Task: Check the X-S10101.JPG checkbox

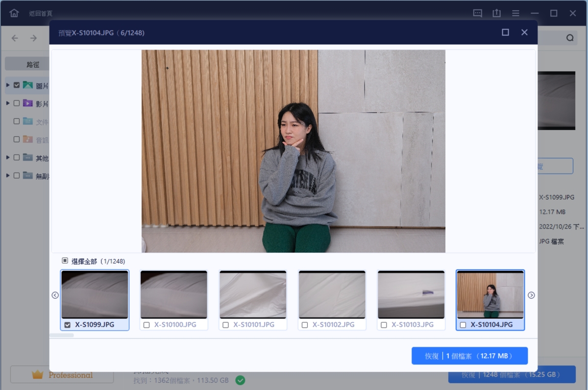Action: coord(225,325)
